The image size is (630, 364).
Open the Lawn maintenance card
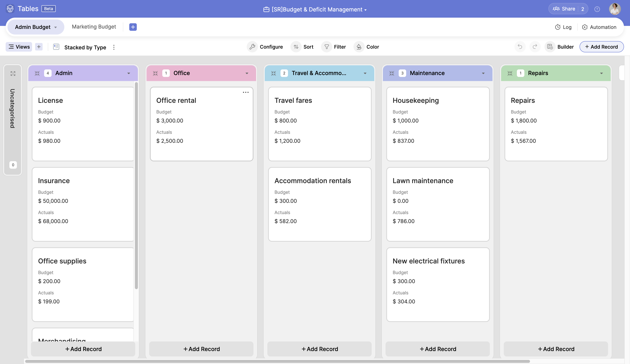point(438,204)
